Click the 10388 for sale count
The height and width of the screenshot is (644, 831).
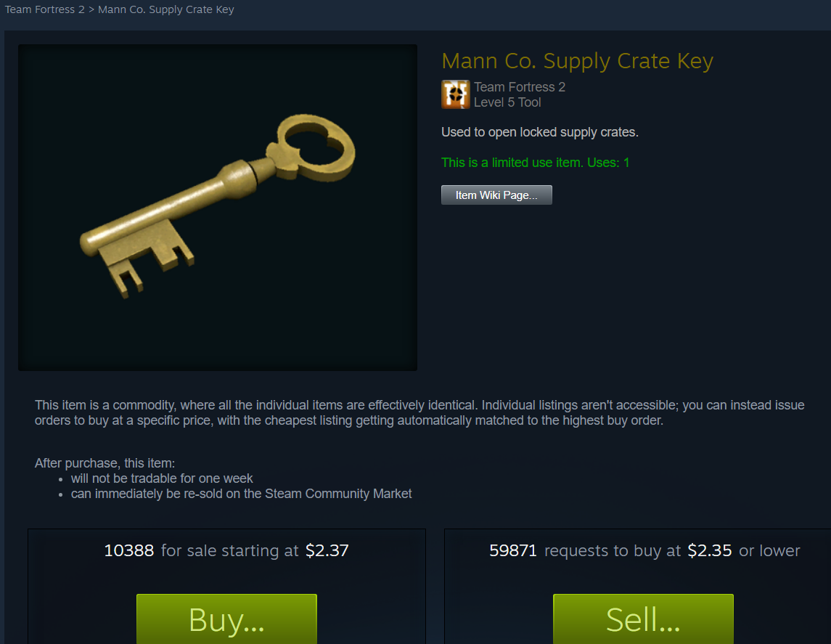[x=128, y=550]
